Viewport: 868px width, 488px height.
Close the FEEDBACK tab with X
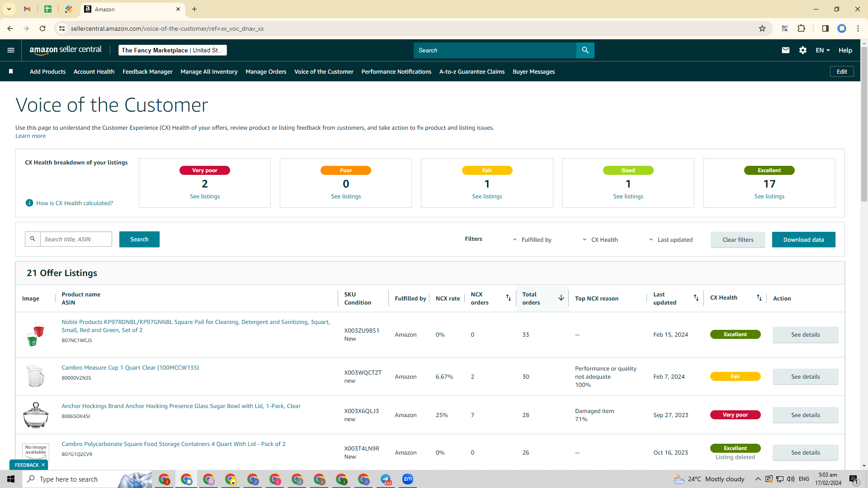point(43,465)
